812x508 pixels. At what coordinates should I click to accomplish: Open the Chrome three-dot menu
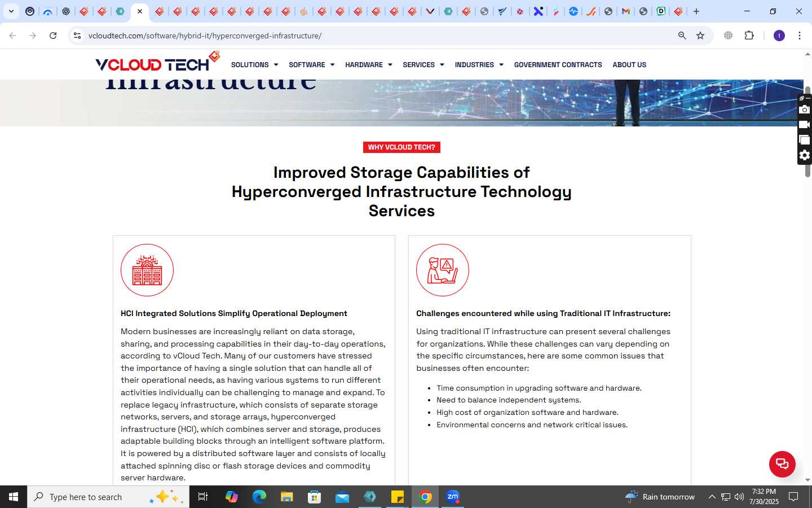800,36
